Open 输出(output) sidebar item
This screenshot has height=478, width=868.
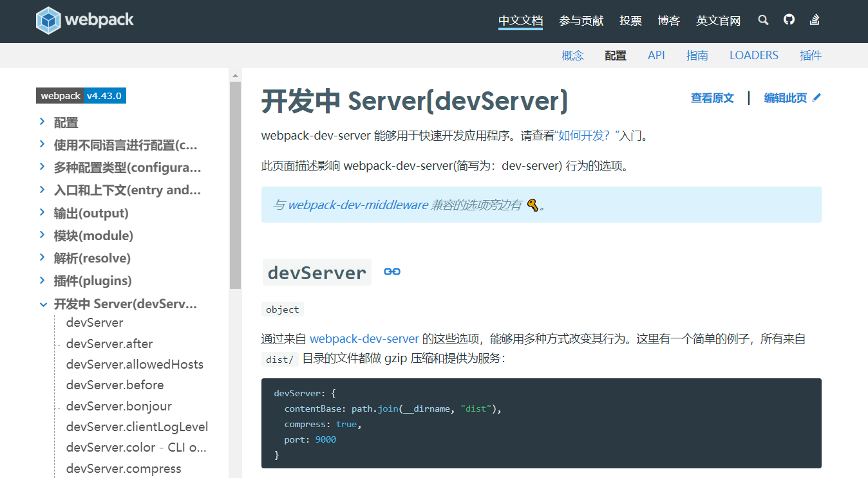(x=91, y=213)
